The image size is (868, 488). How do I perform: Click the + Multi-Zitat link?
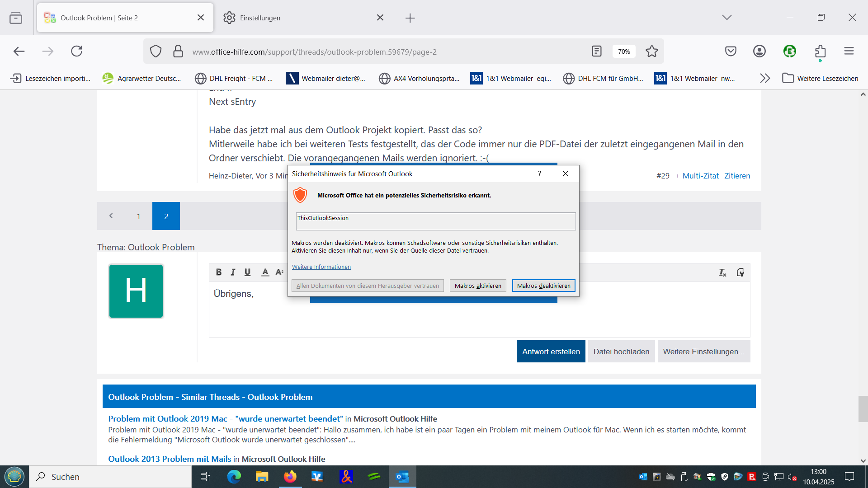[x=697, y=176]
